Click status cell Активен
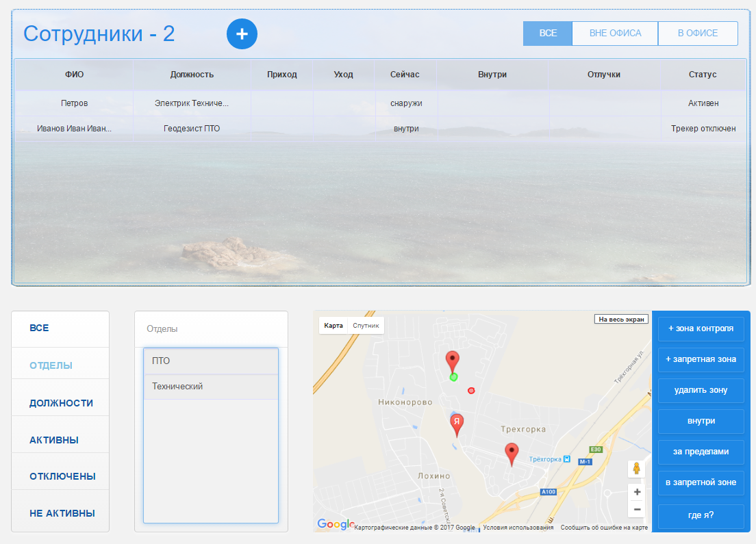Viewport: 756px width, 544px height. coord(703,103)
